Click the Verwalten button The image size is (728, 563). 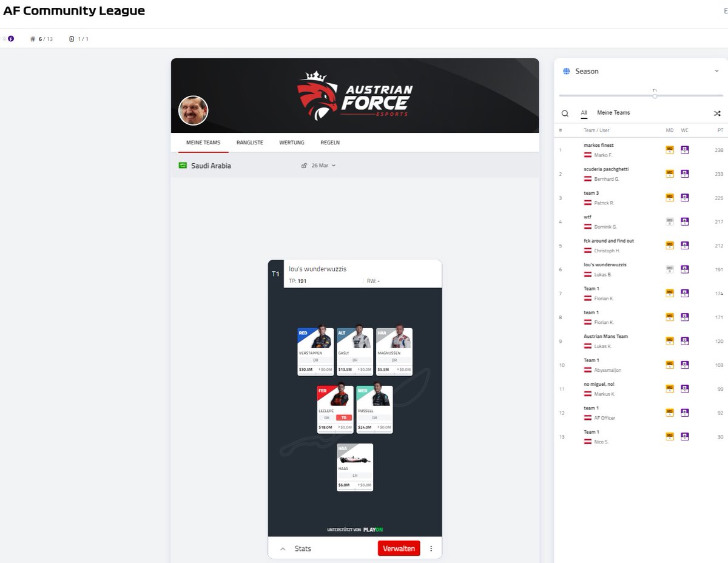pos(399,548)
